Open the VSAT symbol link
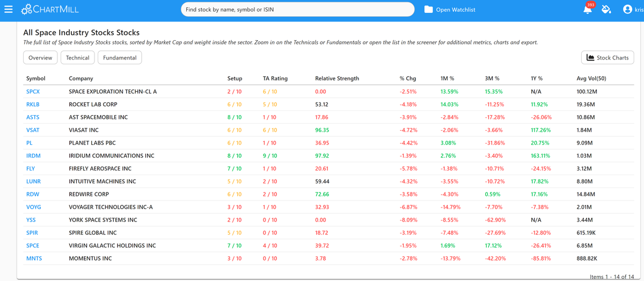 33,130
